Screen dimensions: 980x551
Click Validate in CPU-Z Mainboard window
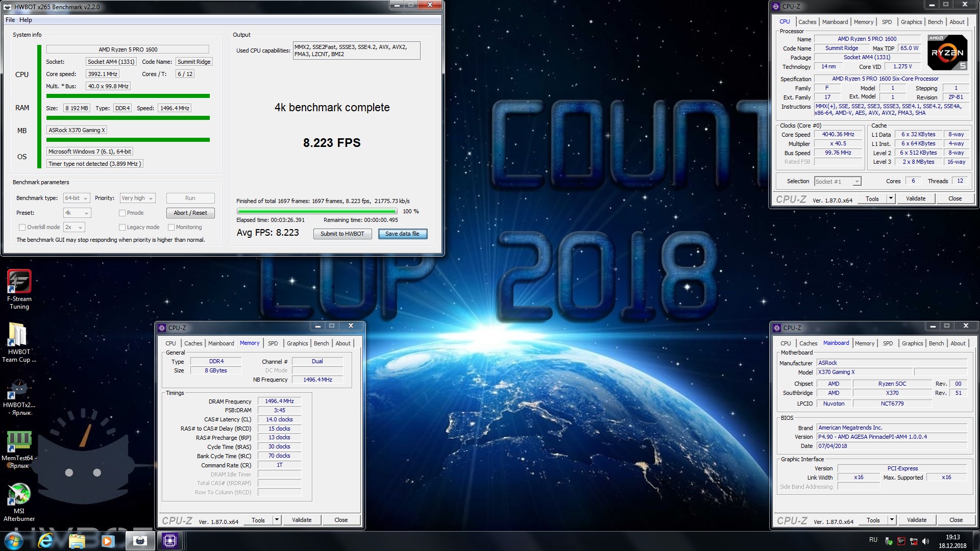(x=916, y=520)
